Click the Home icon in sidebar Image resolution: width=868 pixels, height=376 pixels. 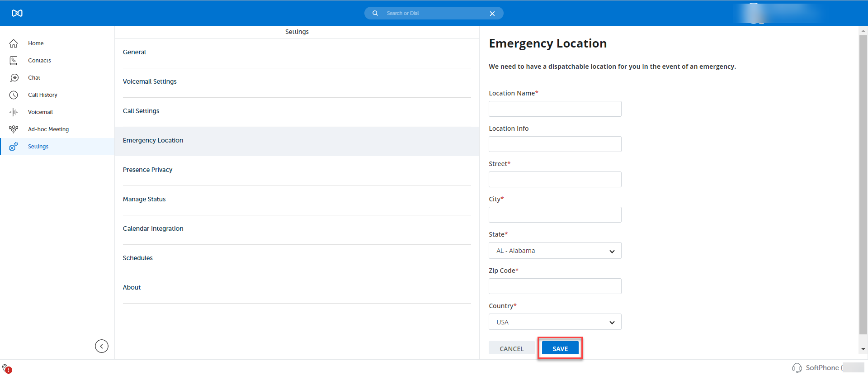pyautogui.click(x=14, y=43)
